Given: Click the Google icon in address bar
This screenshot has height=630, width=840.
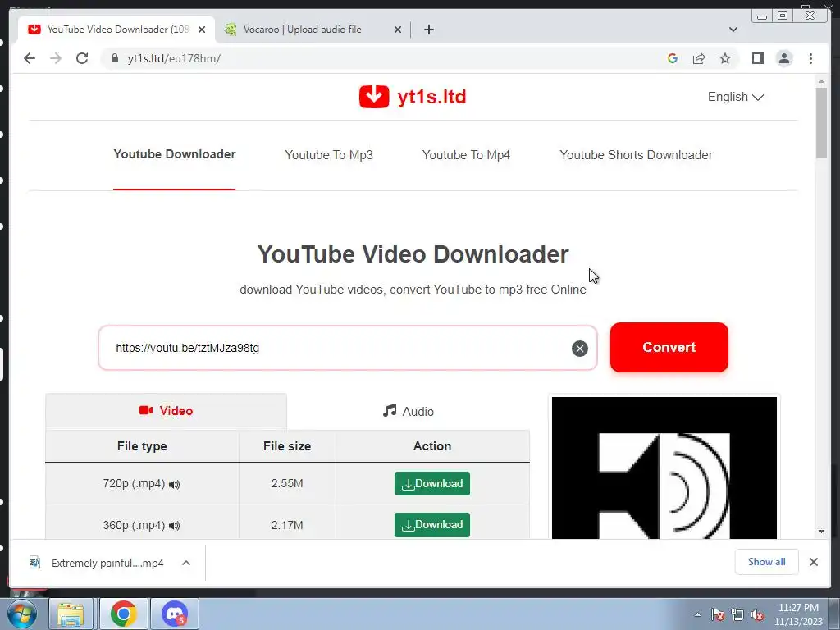Looking at the screenshot, I should [x=673, y=58].
